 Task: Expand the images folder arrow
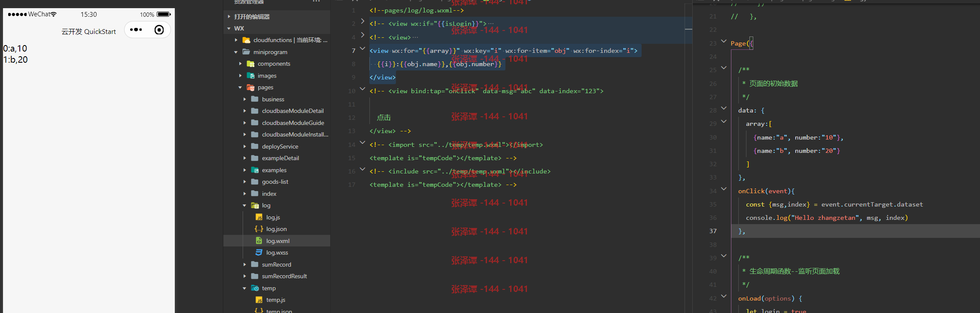[x=240, y=76]
